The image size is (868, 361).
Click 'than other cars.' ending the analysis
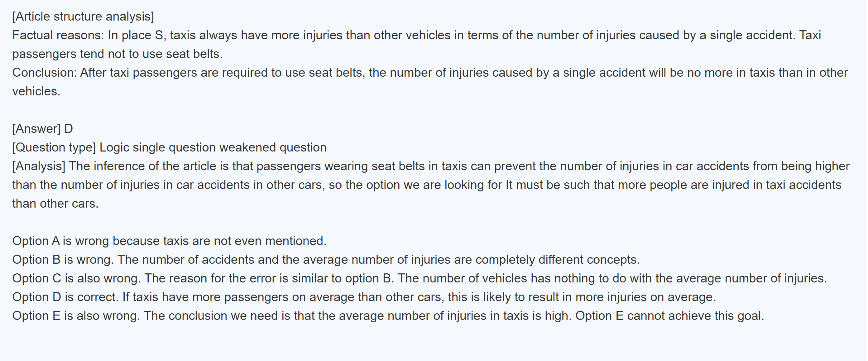tap(55, 204)
